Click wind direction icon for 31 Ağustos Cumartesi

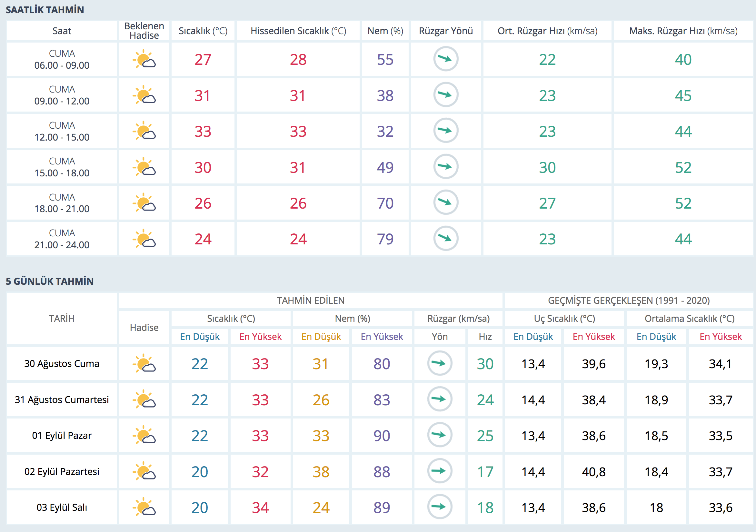coord(439,399)
